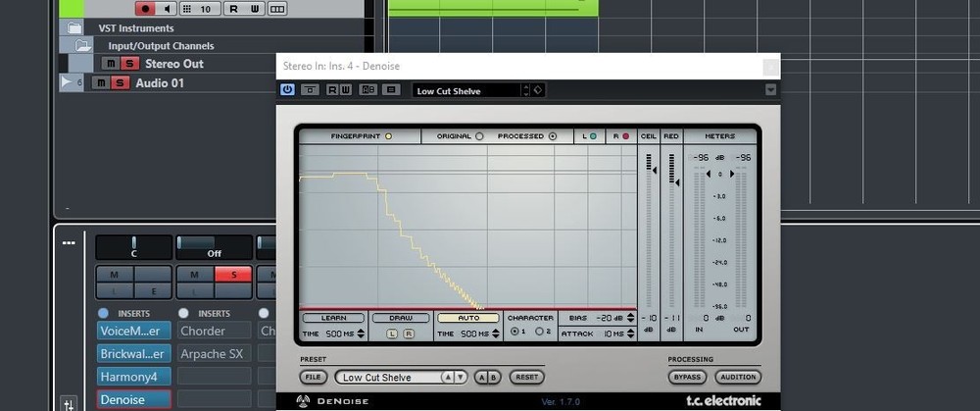
Task: Adjust Auto TIME 500 ms stepper
Action: pos(496,334)
